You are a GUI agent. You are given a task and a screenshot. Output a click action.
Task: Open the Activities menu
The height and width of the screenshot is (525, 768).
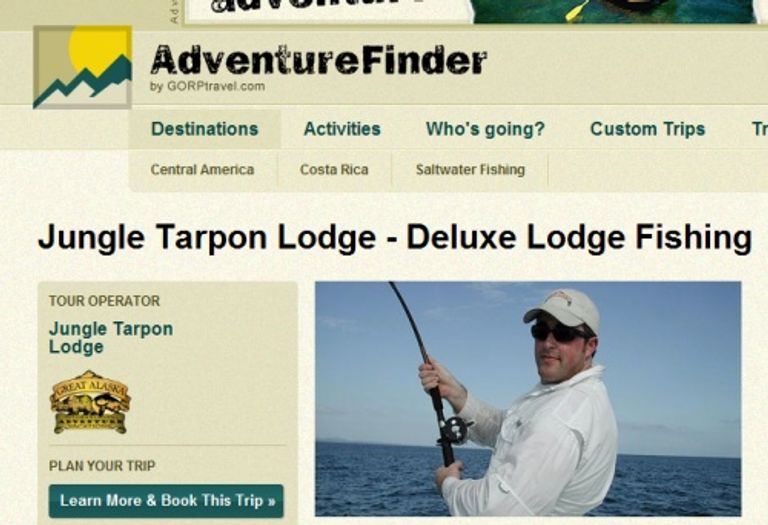342,129
